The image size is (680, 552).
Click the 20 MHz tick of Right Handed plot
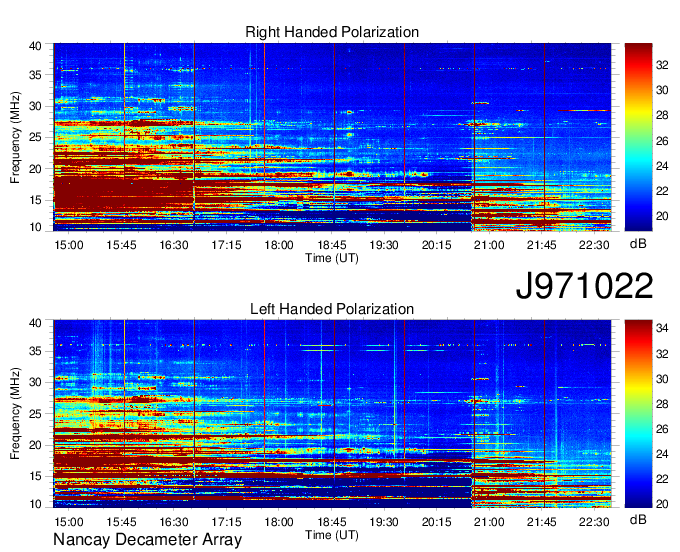[x=35, y=169]
